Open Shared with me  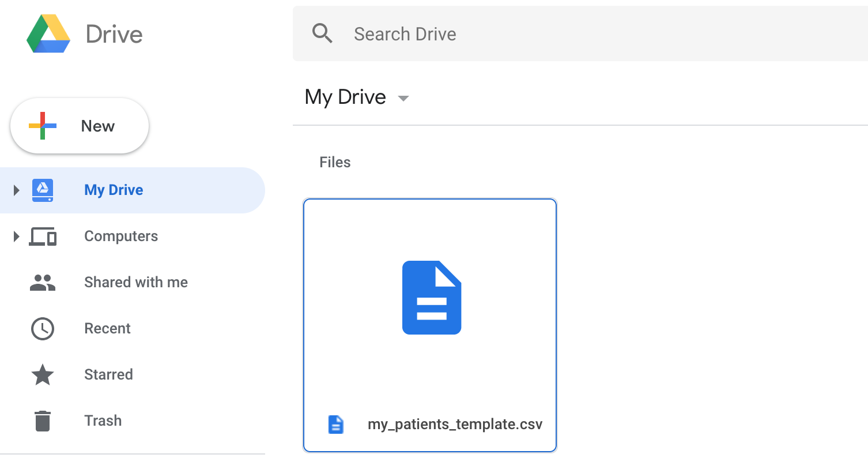[x=136, y=282]
